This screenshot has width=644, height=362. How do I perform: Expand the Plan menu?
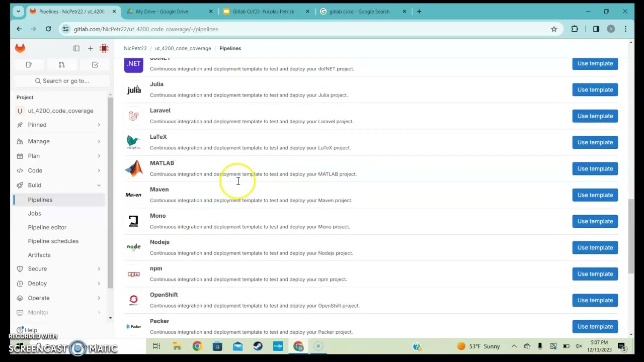point(59,156)
